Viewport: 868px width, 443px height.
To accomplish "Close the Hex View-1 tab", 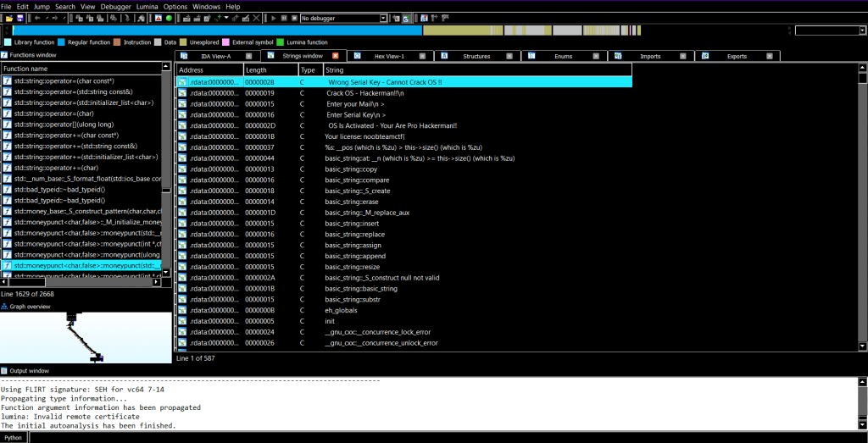I will [423, 56].
